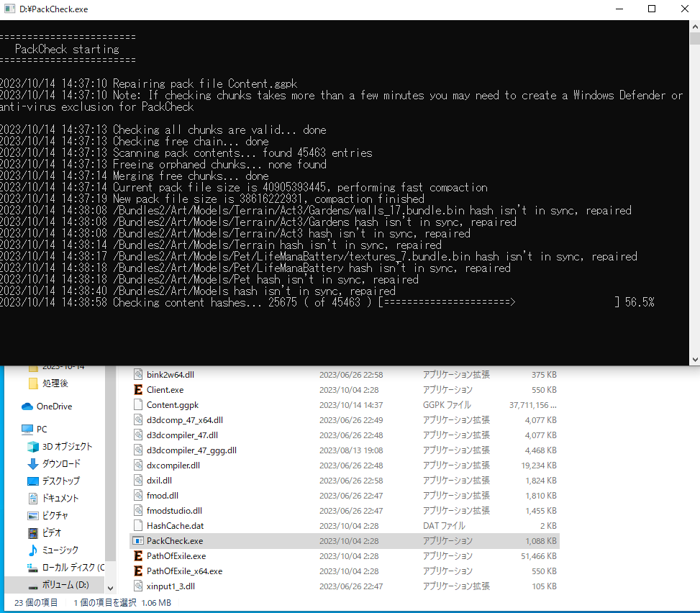Image resolution: width=700 pixels, height=613 pixels.
Task: Click the DAT ファイル type cell
Action: coord(444,526)
